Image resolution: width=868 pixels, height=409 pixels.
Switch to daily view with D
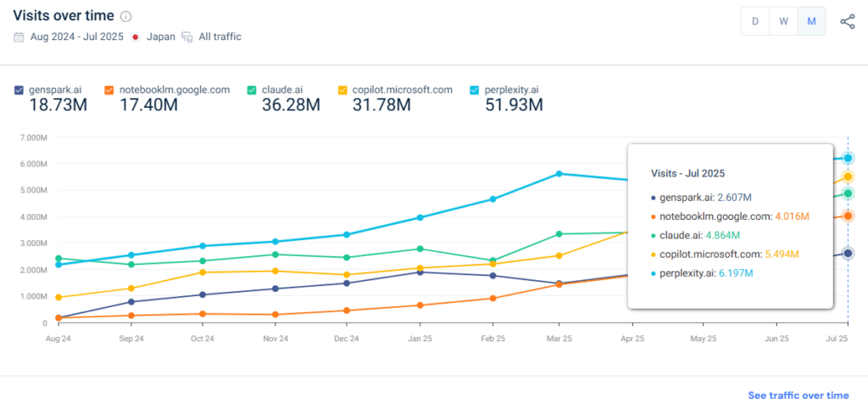pos(755,21)
